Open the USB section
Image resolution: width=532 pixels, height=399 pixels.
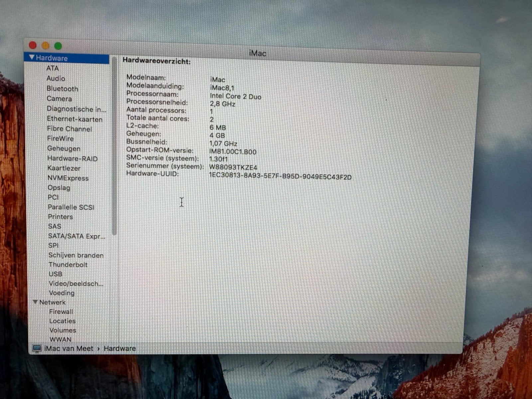(55, 274)
